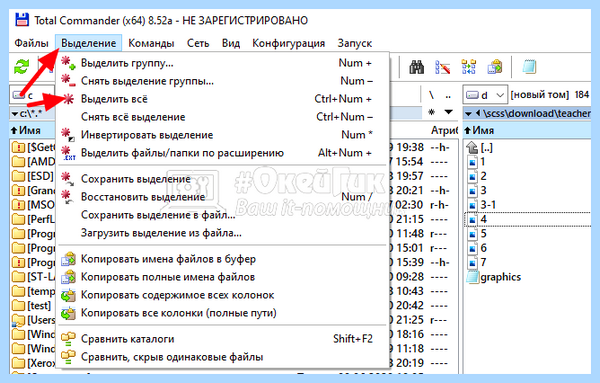This screenshot has width=600, height=383.
Task: Click the green refresh arrows toolbar icon
Action: pyautogui.click(x=21, y=67)
